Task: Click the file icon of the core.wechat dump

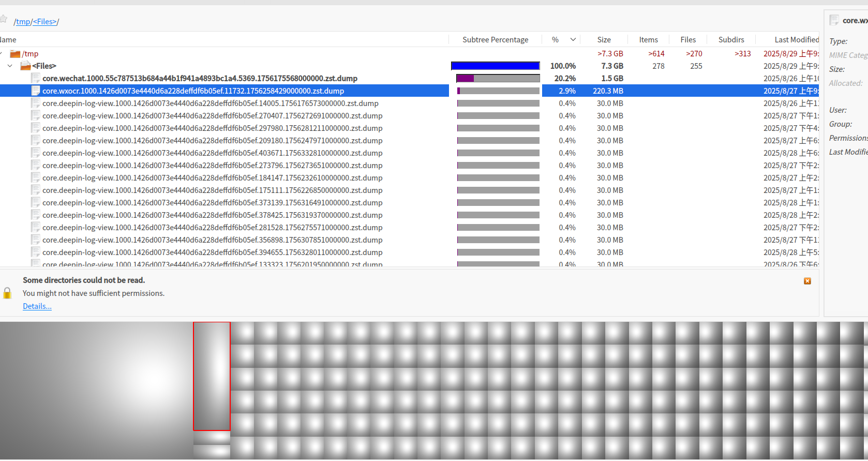Action: [x=36, y=78]
